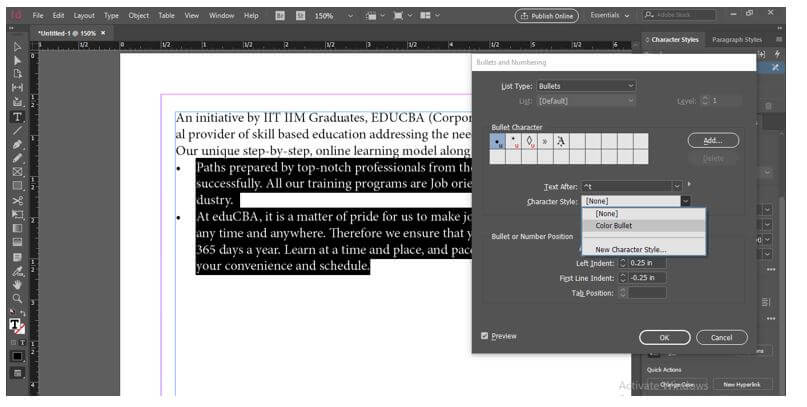Collapse the Character Style dropdown arrow

[685, 201]
